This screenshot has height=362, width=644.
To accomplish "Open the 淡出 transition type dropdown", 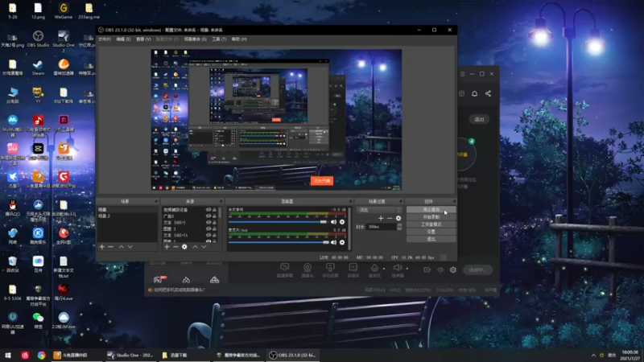I will point(379,210).
